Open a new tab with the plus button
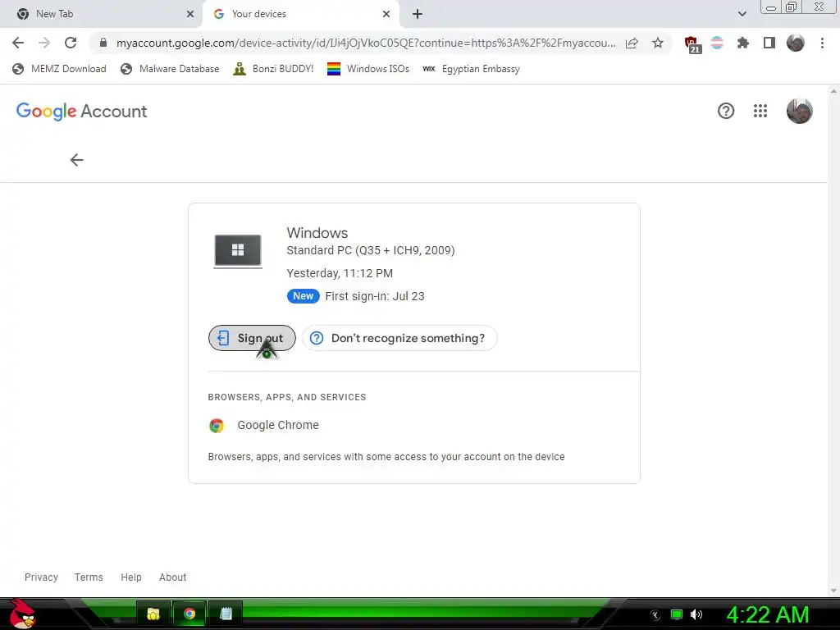 click(418, 14)
